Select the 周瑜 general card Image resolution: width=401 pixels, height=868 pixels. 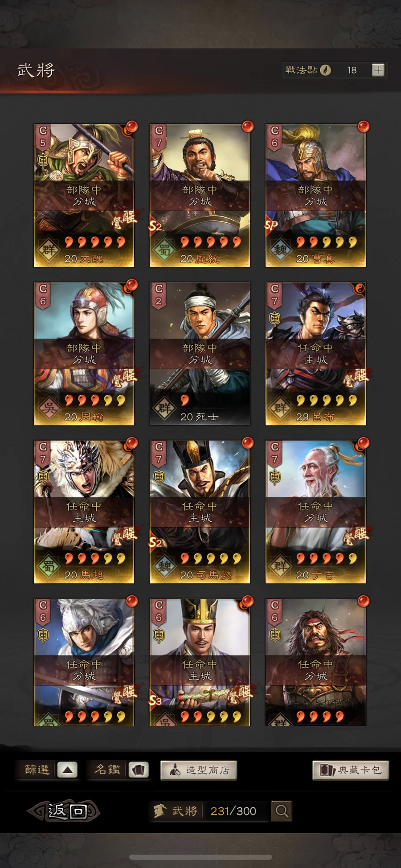tap(84, 353)
